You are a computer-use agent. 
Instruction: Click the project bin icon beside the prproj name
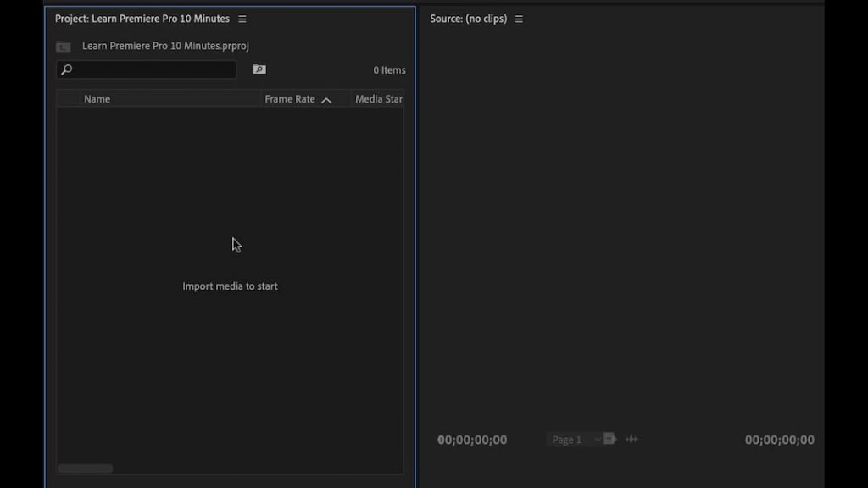(63, 46)
